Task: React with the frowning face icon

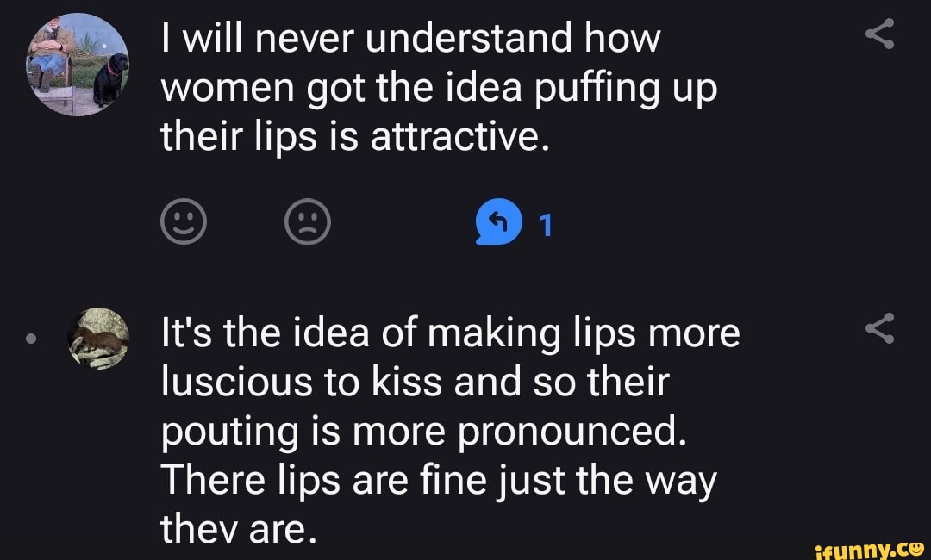Action: 308,221
